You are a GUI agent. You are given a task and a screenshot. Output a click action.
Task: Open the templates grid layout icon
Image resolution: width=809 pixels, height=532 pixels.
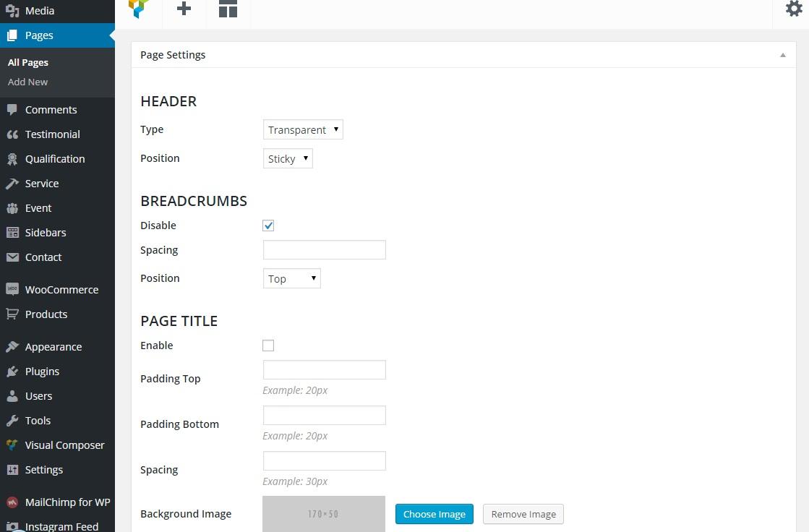pyautogui.click(x=228, y=9)
